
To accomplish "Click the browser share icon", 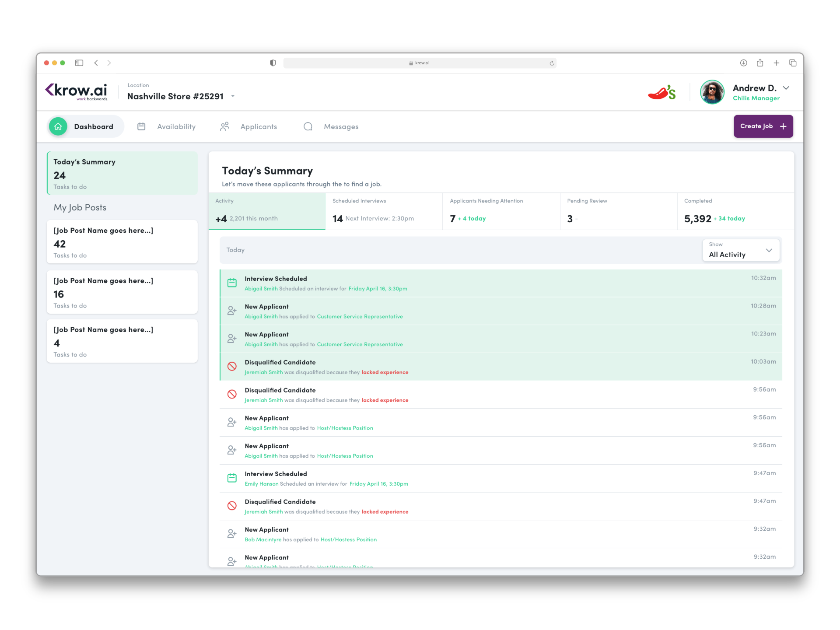I will (760, 63).
